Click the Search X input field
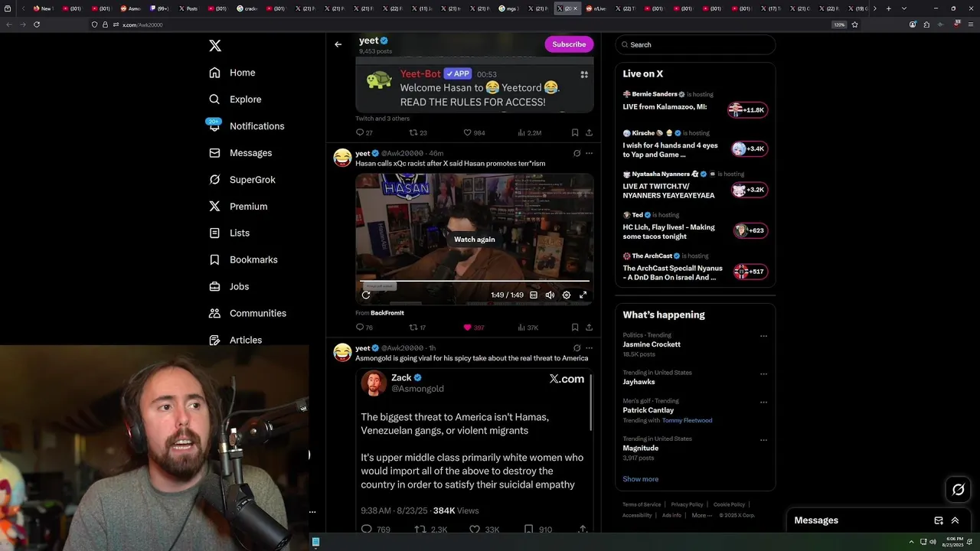Image resolution: width=980 pixels, height=551 pixels. (696, 44)
